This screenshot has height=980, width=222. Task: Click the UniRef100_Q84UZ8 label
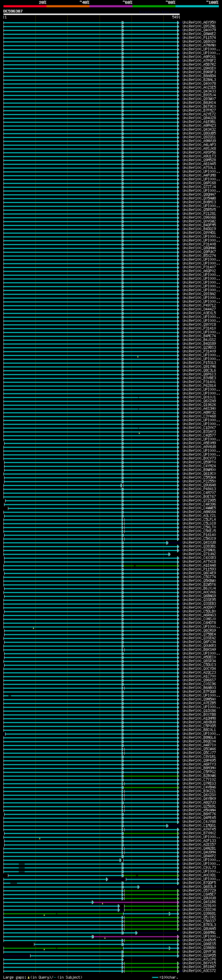tap(199, 118)
